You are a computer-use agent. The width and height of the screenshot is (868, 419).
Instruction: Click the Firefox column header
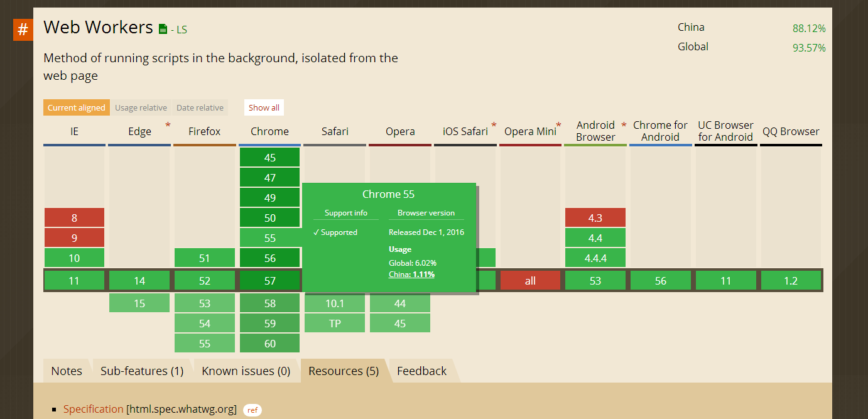[x=205, y=131]
